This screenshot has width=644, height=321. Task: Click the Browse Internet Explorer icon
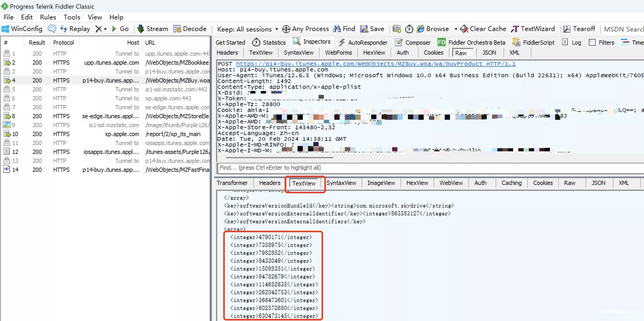point(421,29)
